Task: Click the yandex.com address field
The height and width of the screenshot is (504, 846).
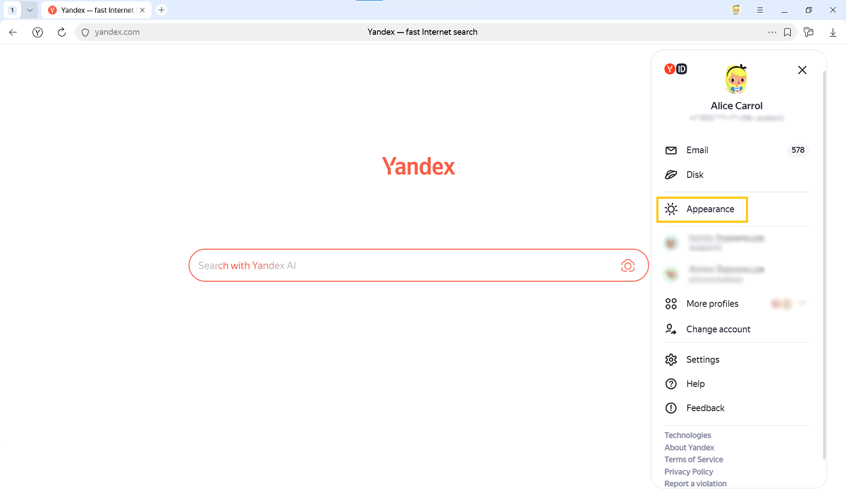Action: pos(117,32)
